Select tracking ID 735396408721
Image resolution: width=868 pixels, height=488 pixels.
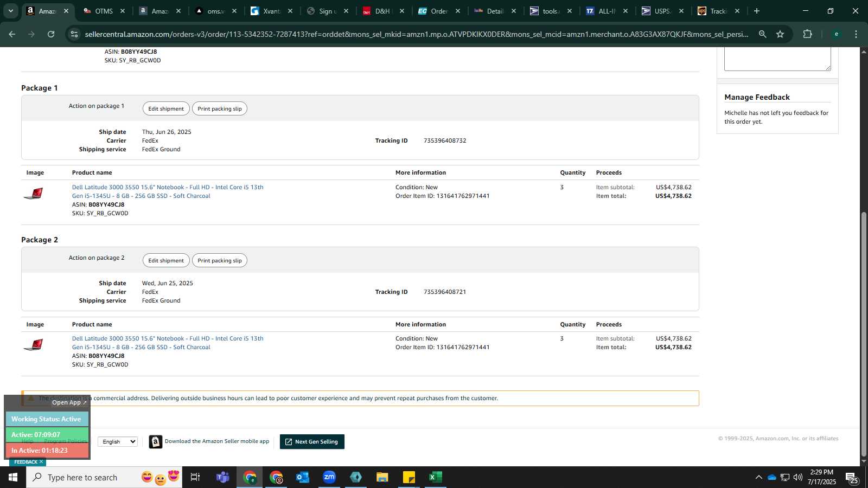pos(445,292)
